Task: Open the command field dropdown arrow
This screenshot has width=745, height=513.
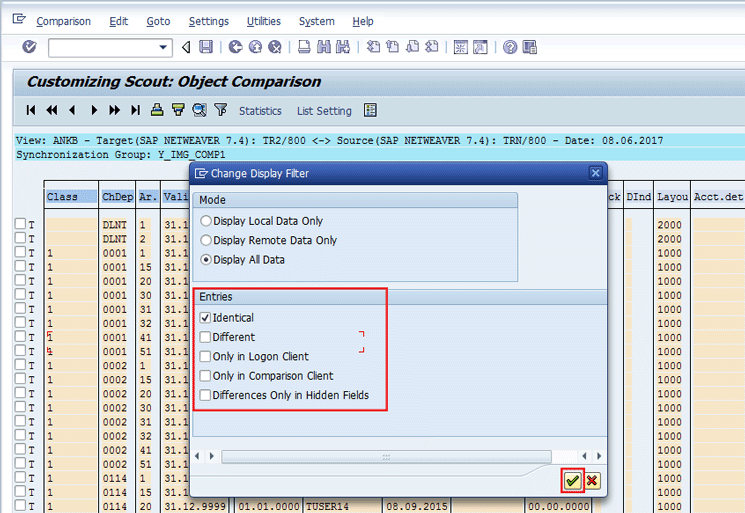Action: 164,48
